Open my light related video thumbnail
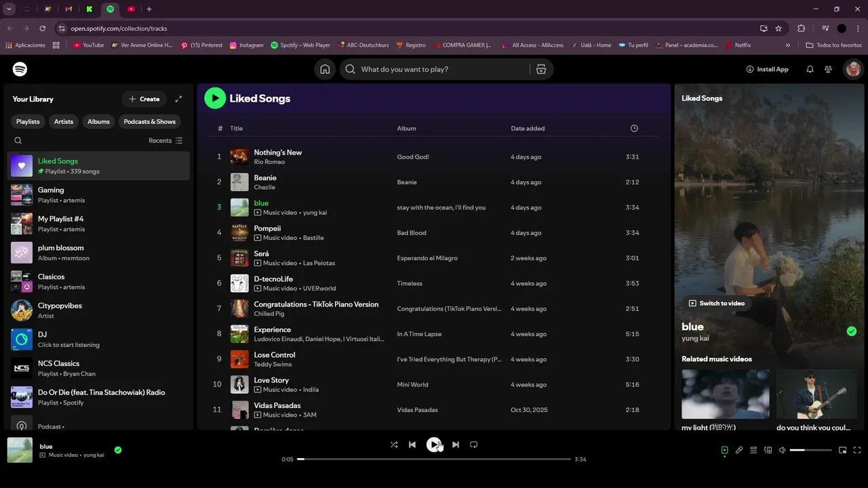 pos(725,394)
